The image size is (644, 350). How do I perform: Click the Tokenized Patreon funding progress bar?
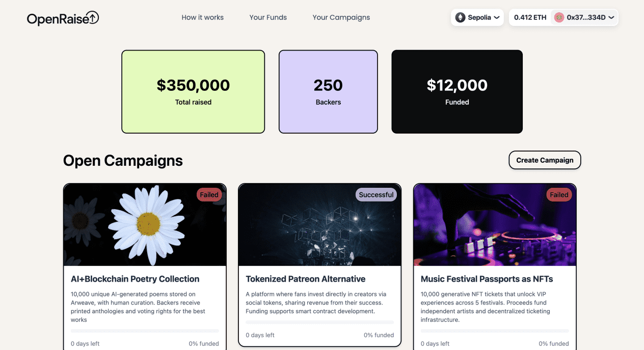[x=320, y=322]
